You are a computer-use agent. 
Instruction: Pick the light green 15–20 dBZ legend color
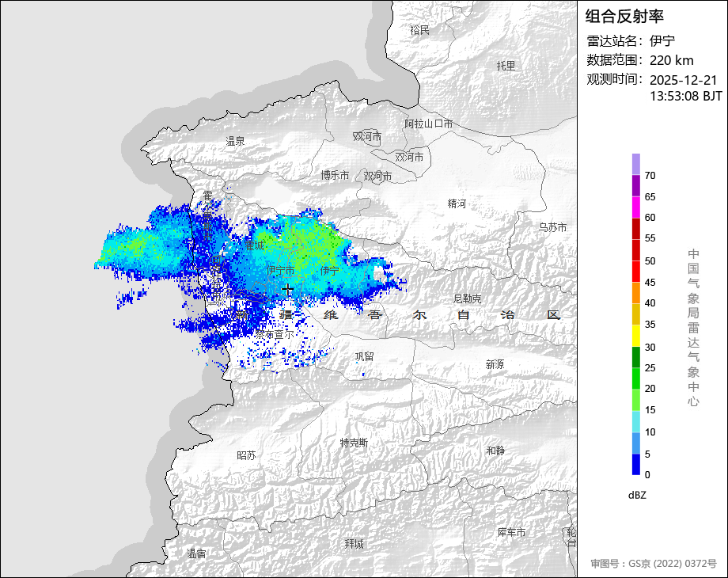point(636,400)
